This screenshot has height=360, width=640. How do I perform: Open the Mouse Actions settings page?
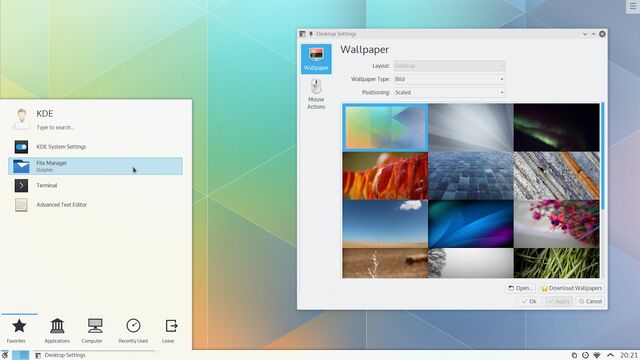coord(316,94)
